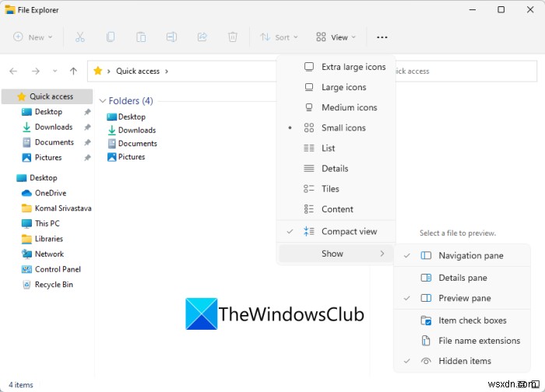Click the This PC monitor icon

26,223
